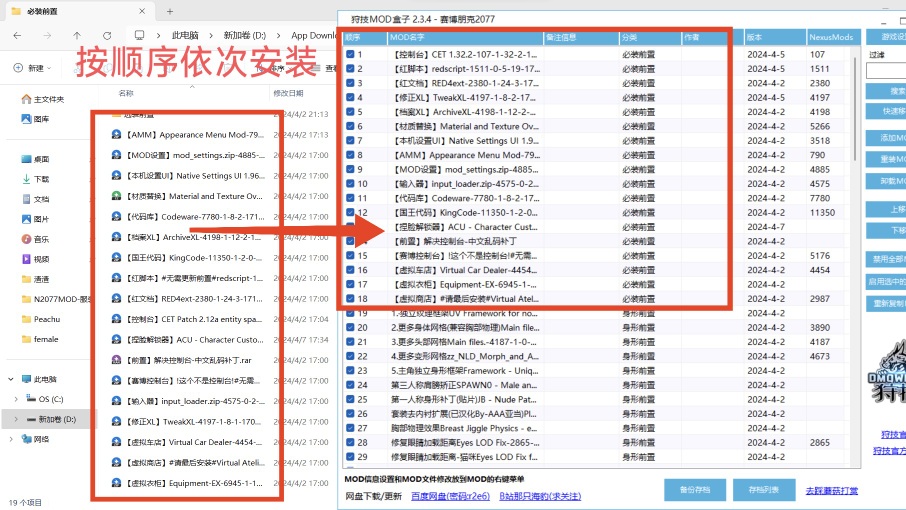The image size is (906, 510).
Task: Click the 过滤 filter input field
Action: tap(885, 71)
